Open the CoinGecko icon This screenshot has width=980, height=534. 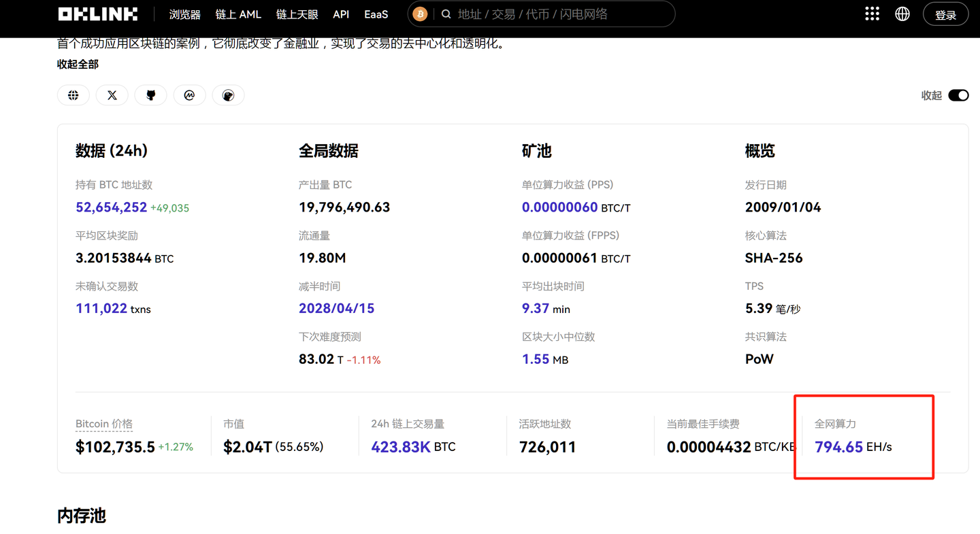[x=228, y=95]
